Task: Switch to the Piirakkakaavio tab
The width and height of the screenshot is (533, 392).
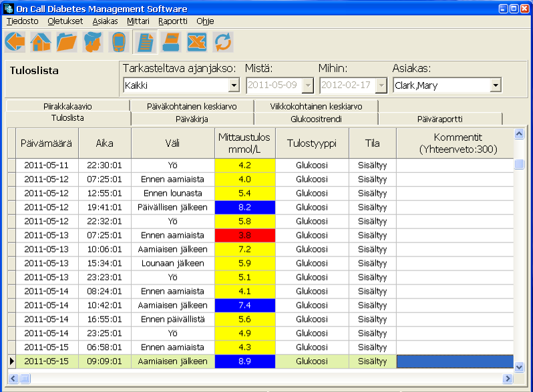Action: [x=67, y=106]
